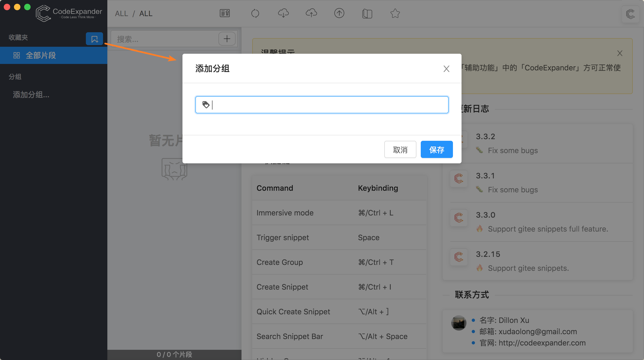Cancel the dialog using 取消 button
The image size is (644, 360).
[x=400, y=149]
